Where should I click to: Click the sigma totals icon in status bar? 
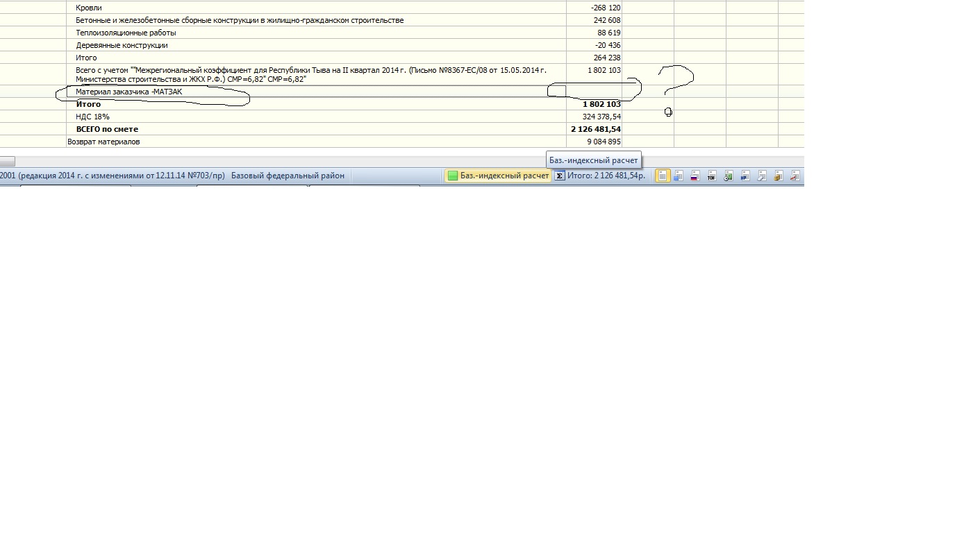pos(559,176)
